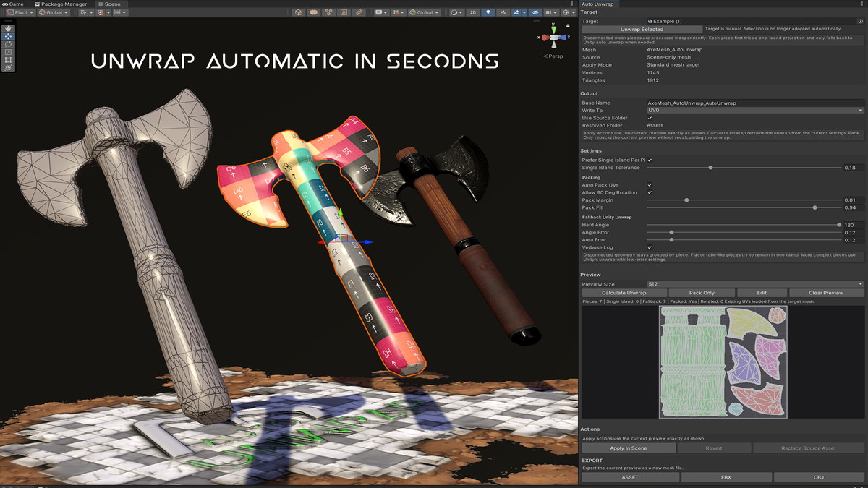Disable Auto Pack UVs
Image resolution: width=868 pixels, height=488 pixels.
(x=650, y=184)
